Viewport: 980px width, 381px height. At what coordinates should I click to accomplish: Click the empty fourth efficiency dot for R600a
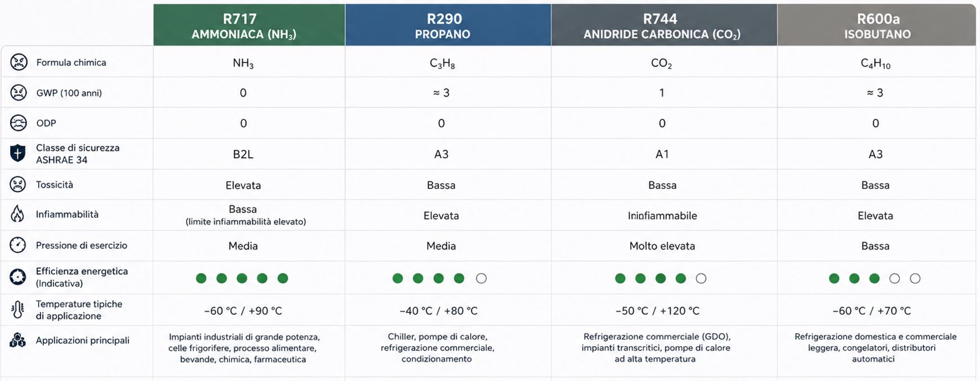pos(895,278)
